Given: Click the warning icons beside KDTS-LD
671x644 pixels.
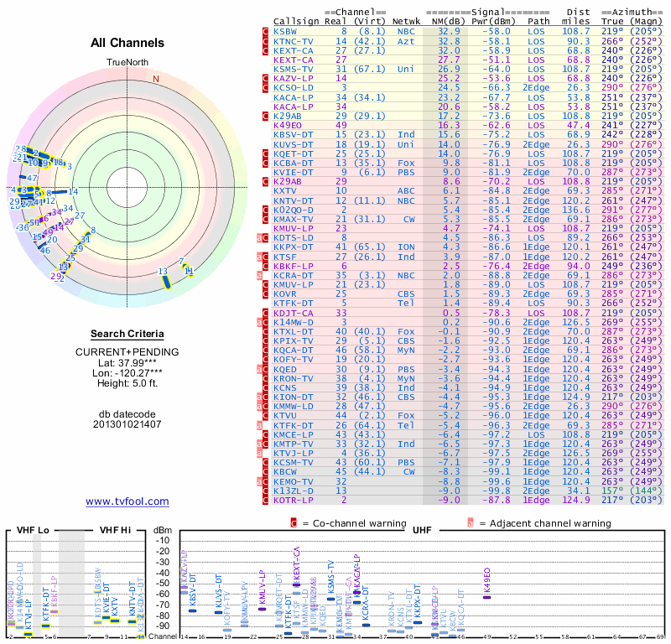Looking at the screenshot, I should tap(263, 238).
